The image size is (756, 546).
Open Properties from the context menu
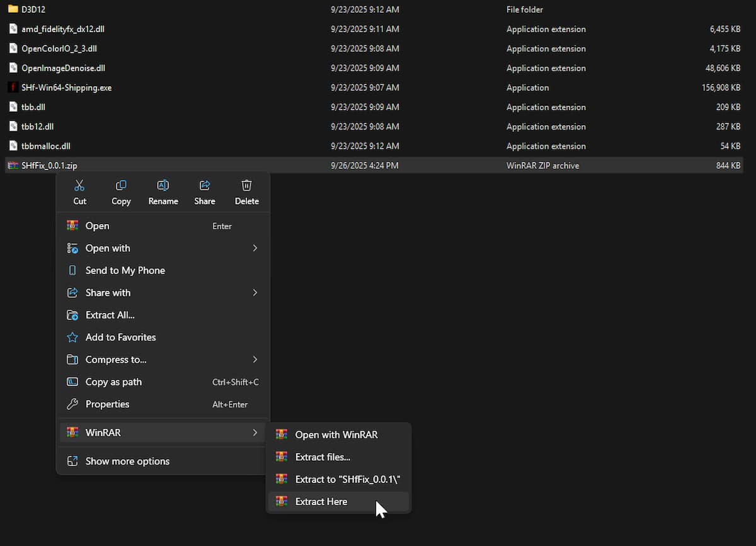click(x=107, y=404)
